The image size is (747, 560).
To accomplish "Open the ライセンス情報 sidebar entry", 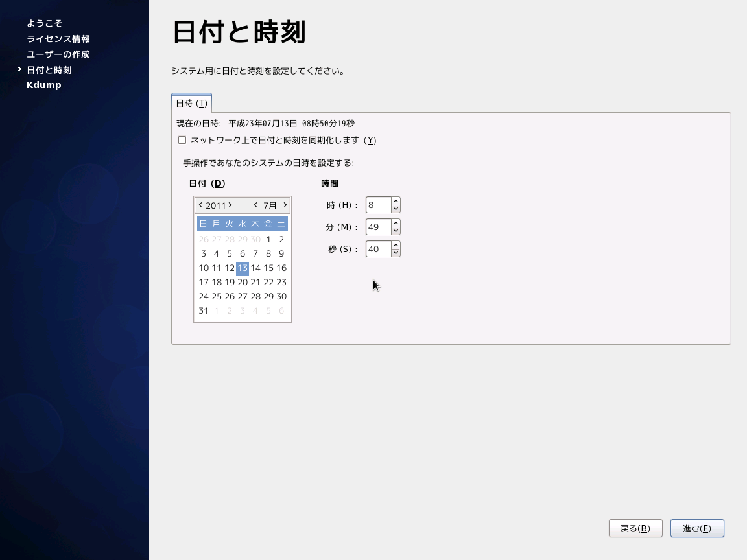I will pyautogui.click(x=58, y=39).
